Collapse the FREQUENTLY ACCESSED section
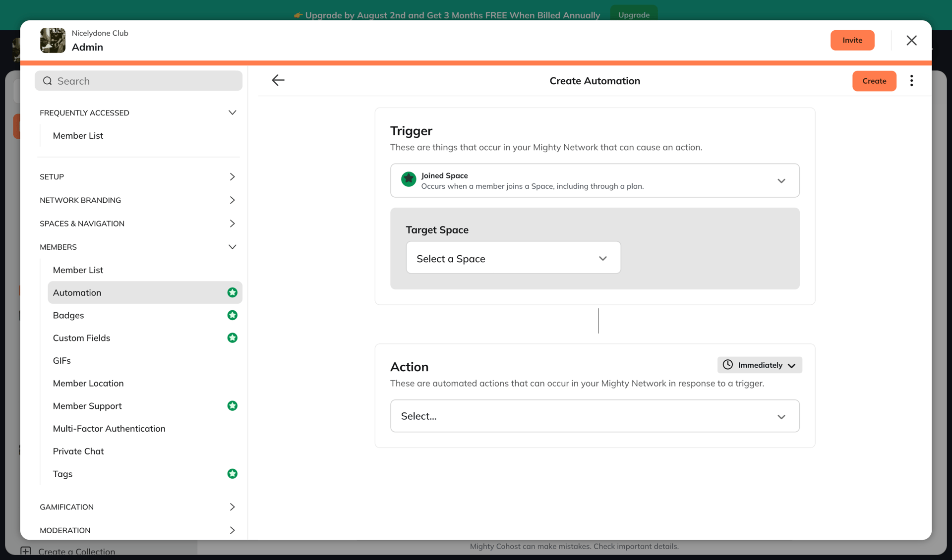The height and width of the screenshot is (560, 952). click(233, 112)
